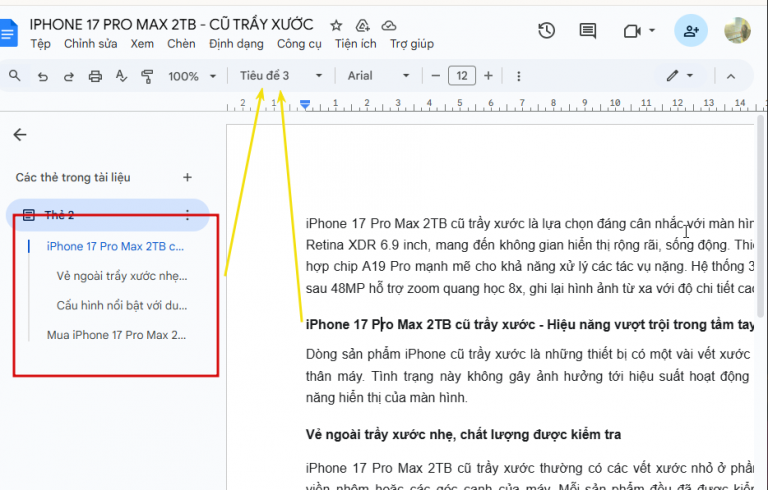Select Thẻ 2 document tab
The width and height of the screenshot is (768, 490).
[107, 215]
